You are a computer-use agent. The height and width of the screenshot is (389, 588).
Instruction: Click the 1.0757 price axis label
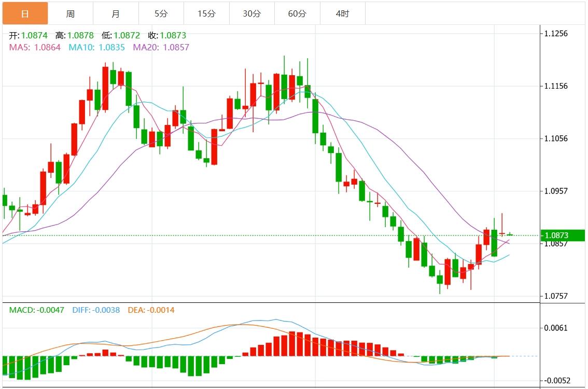pos(556,296)
